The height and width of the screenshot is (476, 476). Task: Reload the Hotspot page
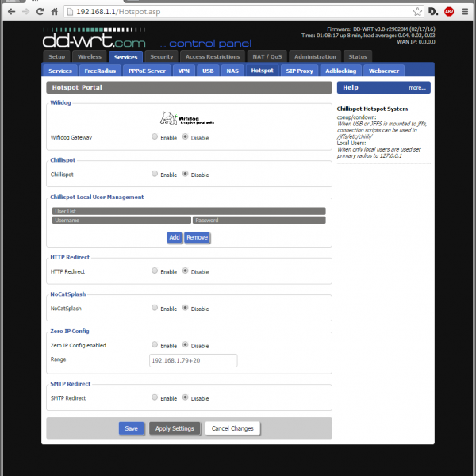click(x=42, y=12)
